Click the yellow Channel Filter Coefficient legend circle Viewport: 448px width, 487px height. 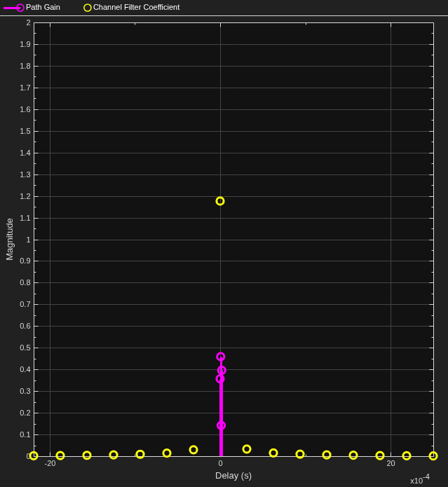coord(88,8)
